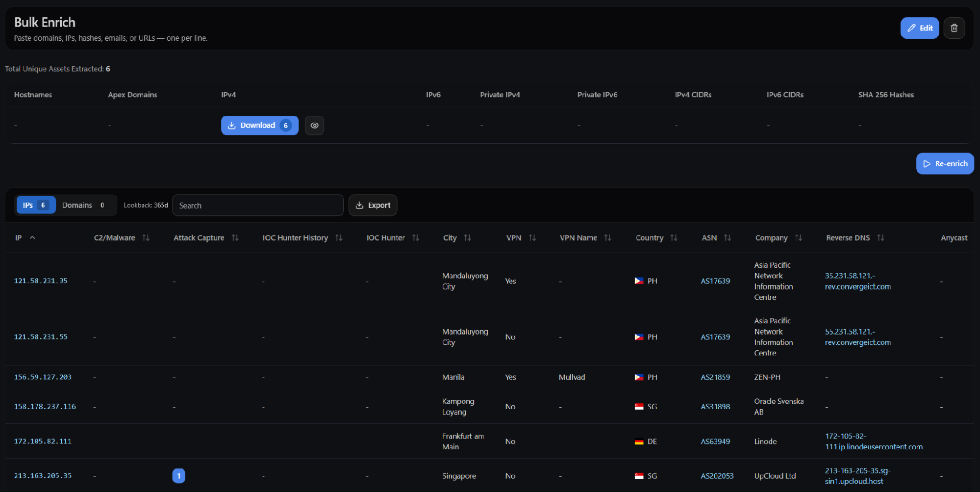Sort by IOC Hunter History arrows
Image resolution: width=980 pixels, height=492 pixels.
coord(339,238)
